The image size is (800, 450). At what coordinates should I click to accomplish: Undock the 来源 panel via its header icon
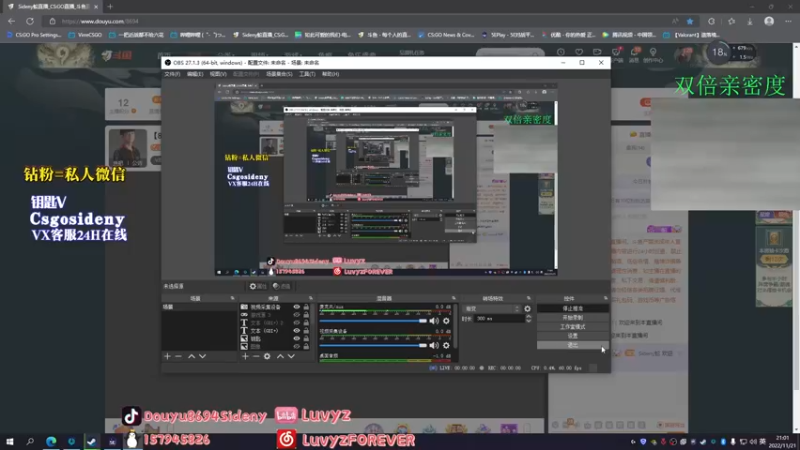click(x=311, y=298)
